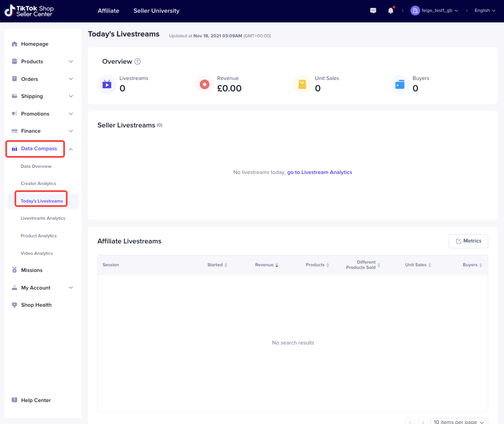Click the Homepage house icon
The image size is (504, 424).
tap(14, 44)
